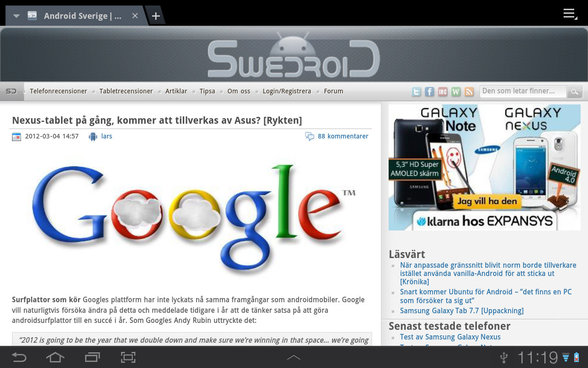Tap the Android back button

19,357
